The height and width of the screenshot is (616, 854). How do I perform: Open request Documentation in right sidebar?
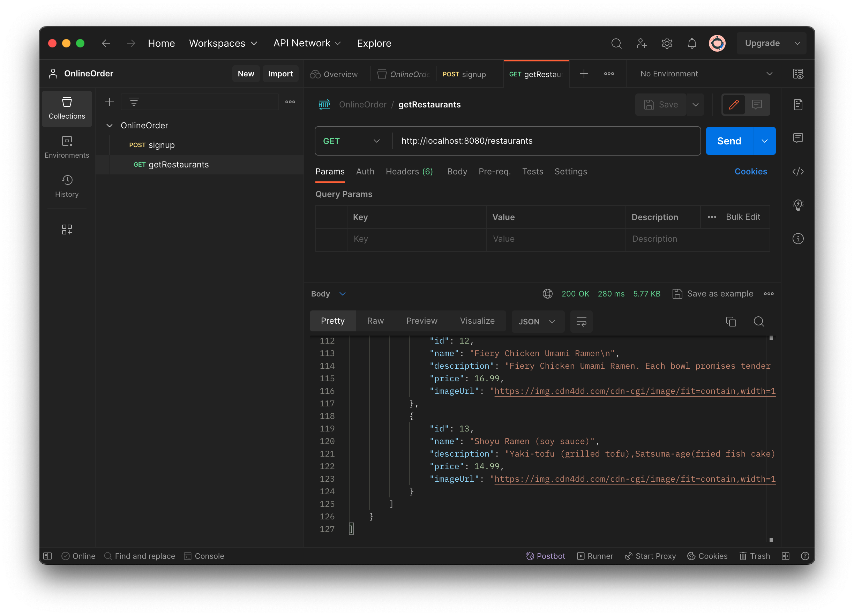(x=798, y=105)
